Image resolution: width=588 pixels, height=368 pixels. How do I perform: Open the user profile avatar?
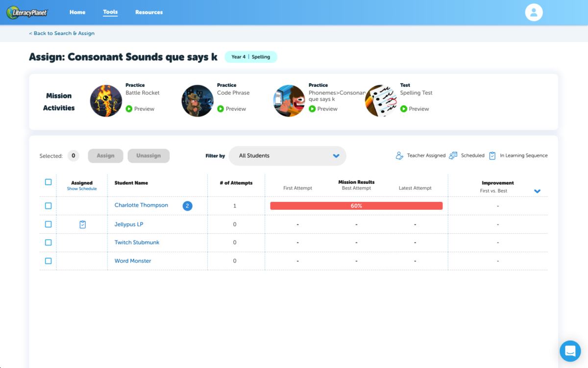click(x=534, y=13)
